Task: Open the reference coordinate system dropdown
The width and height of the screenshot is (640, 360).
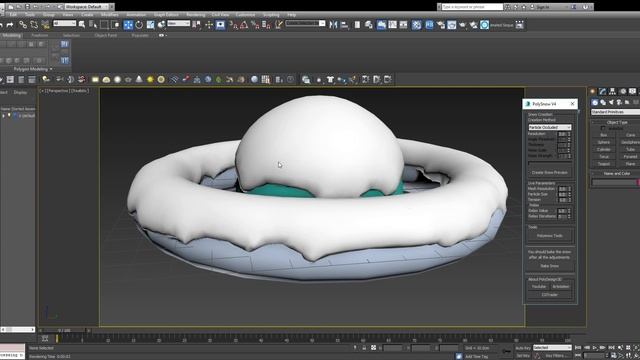Action: pyautogui.click(x=179, y=24)
